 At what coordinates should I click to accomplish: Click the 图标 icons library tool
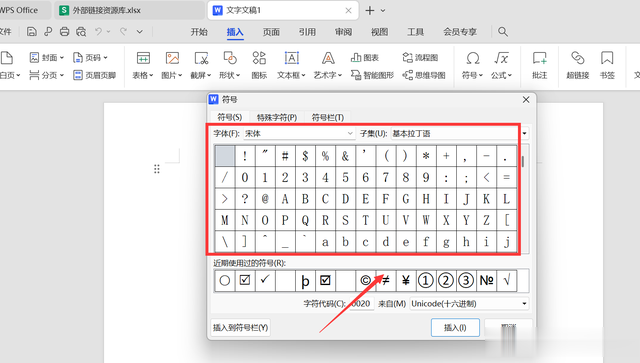tap(259, 65)
